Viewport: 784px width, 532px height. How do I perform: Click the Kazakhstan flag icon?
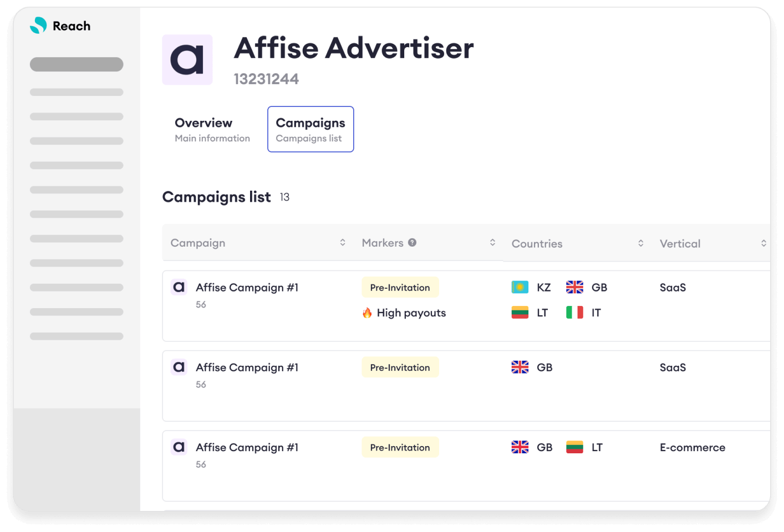[x=520, y=287]
